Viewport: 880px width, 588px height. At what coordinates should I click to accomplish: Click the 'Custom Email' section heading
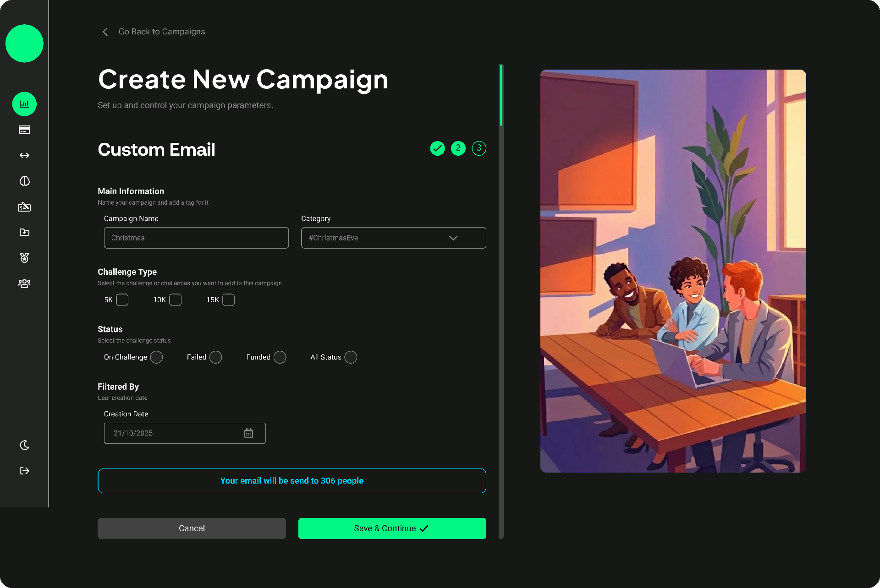[x=156, y=150]
